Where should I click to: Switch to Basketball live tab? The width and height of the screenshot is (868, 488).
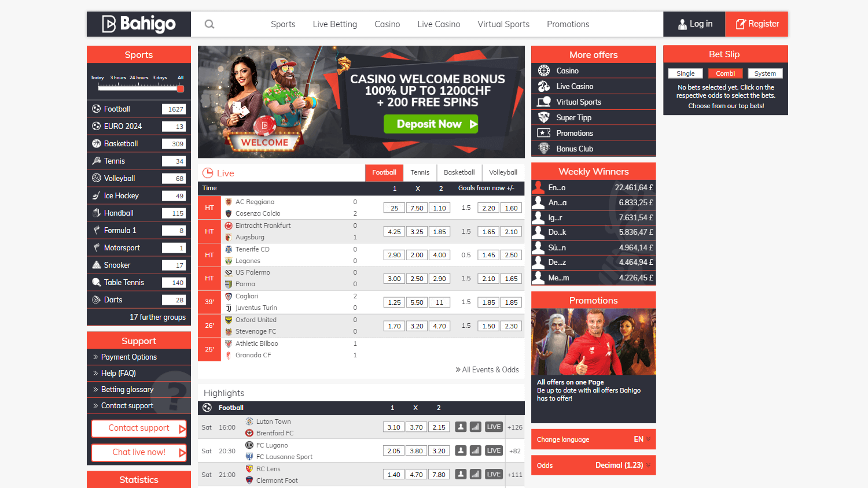point(459,172)
